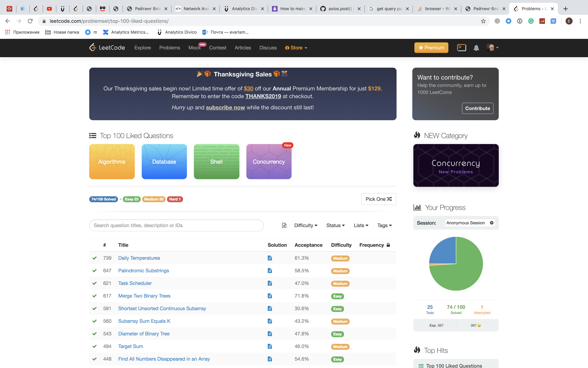Click the Pick One button
The image size is (588, 368).
coord(379,199)
